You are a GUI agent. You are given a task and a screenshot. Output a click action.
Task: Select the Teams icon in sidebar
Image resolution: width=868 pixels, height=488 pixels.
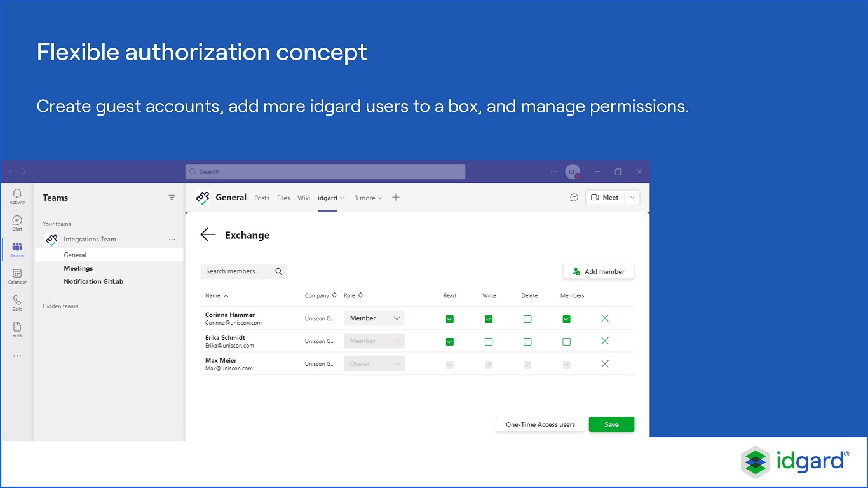point(17,250)
